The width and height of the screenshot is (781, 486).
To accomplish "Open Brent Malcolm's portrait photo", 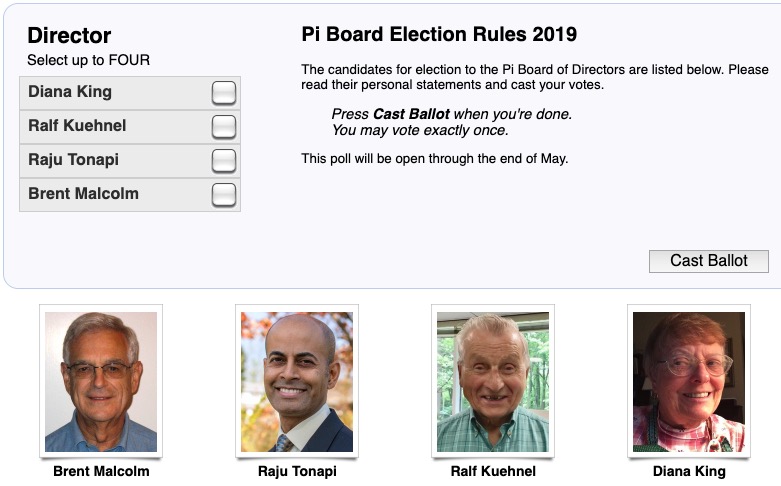I will pos(101,381).
